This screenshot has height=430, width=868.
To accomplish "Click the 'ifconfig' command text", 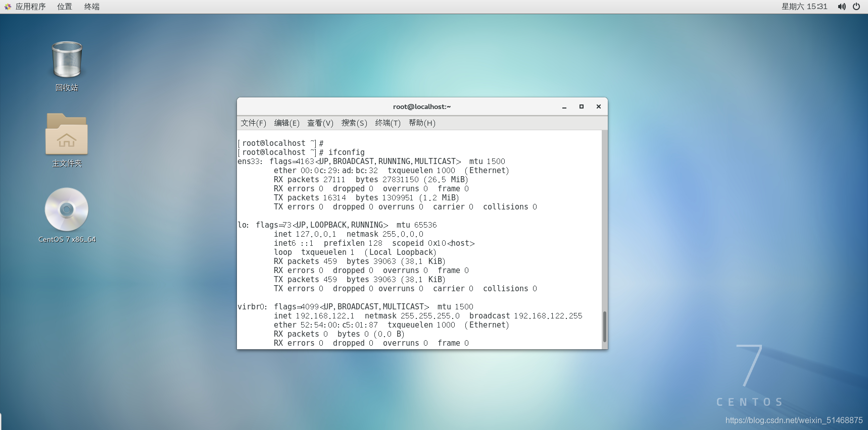I will [347, 152].
